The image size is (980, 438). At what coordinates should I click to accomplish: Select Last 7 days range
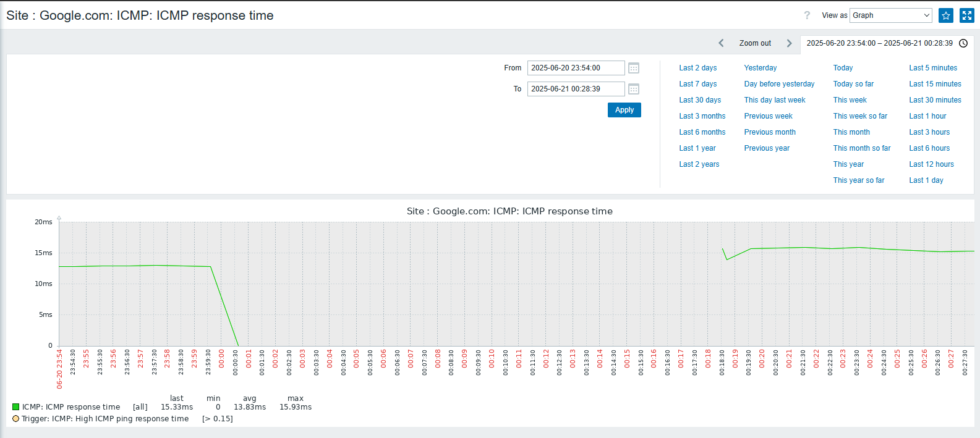[698, 84]
